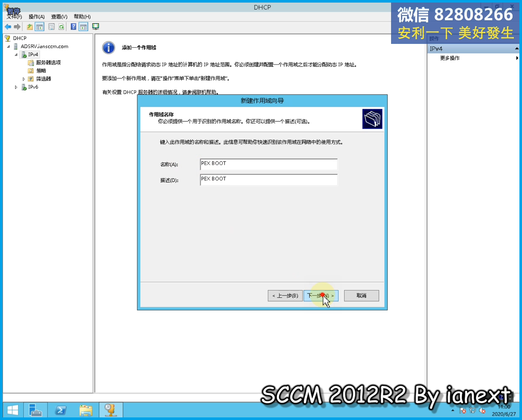Image resolution: width=522 pixels, height=420 pixels.
Task: Click the 名称(A) input field
Action: click(269, 164)
